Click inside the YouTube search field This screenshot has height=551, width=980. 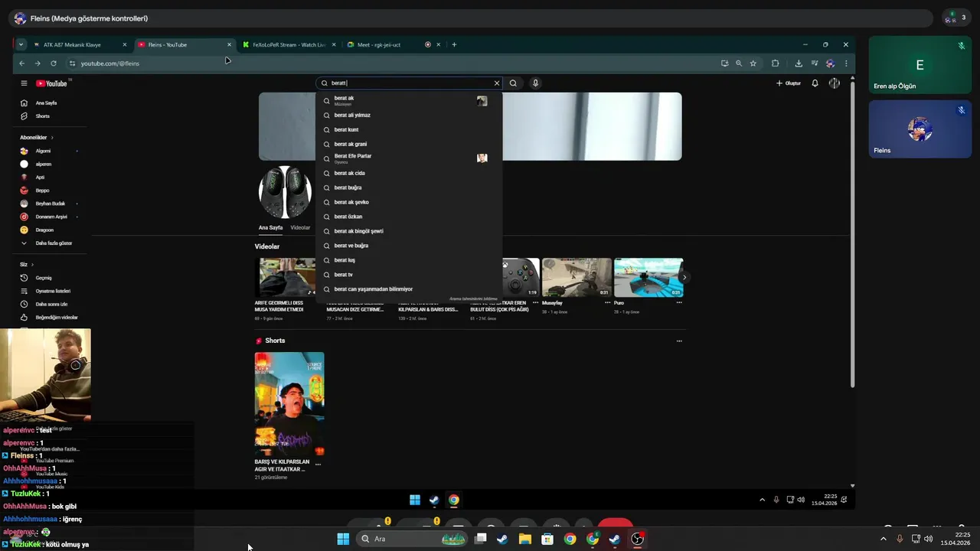coord(410,83)
